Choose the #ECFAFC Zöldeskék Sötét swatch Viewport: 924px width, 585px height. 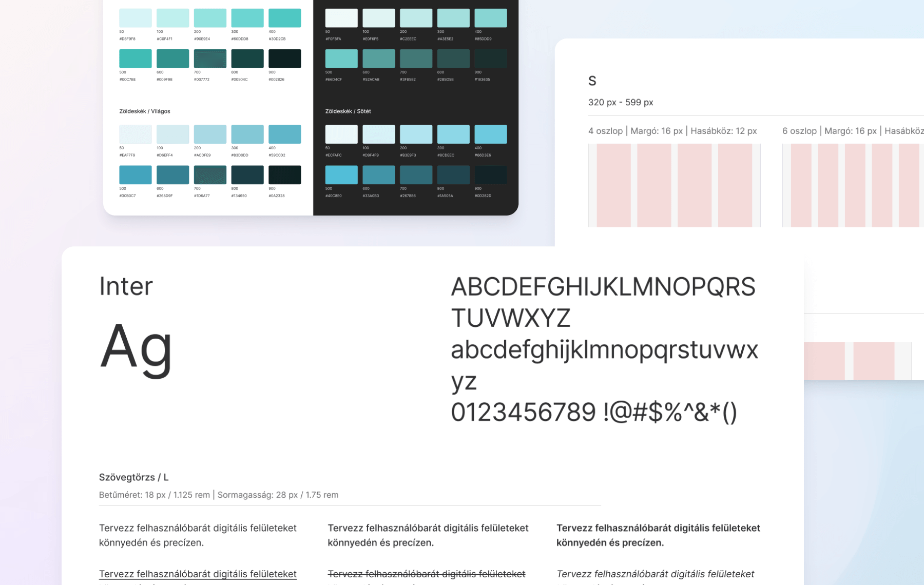[341, 134]
